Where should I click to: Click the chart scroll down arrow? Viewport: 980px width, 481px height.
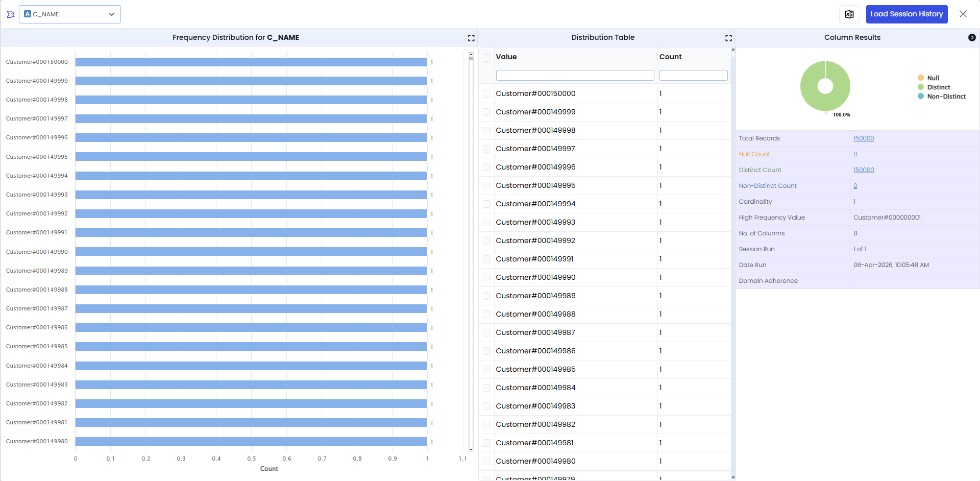[471, 449]
